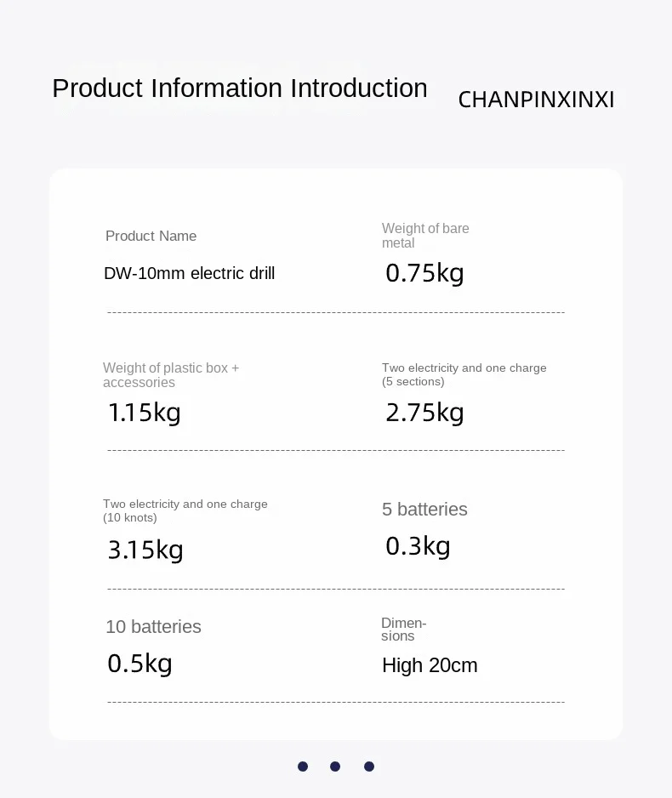Select the 2.75kg value
The height and width of the screenshot is (798, 672).
pyautogui.click(x=424, y=413)
